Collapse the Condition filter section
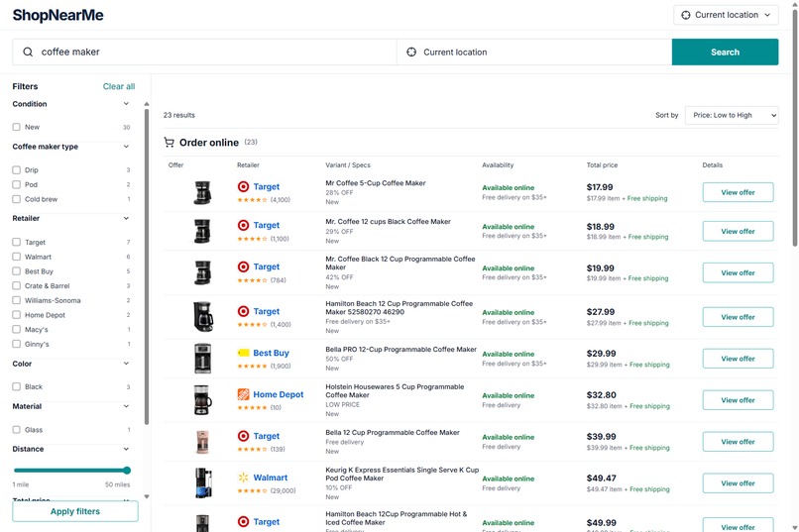 [126, 104]
